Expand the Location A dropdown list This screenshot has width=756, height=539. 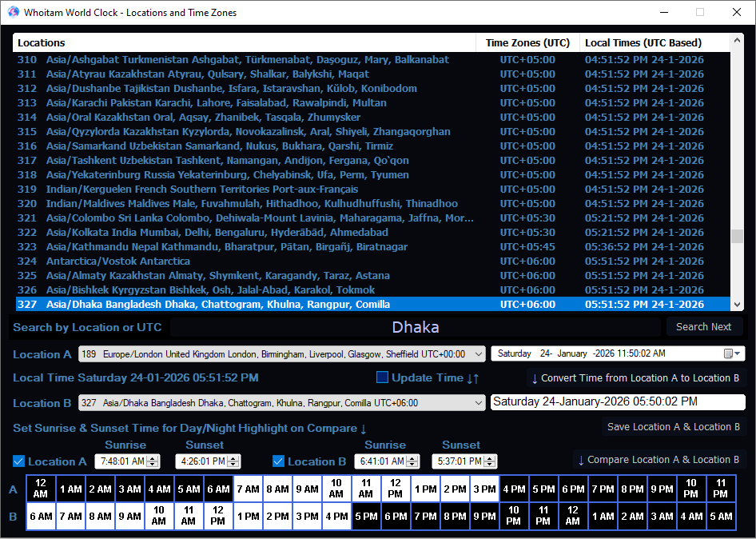478,354
